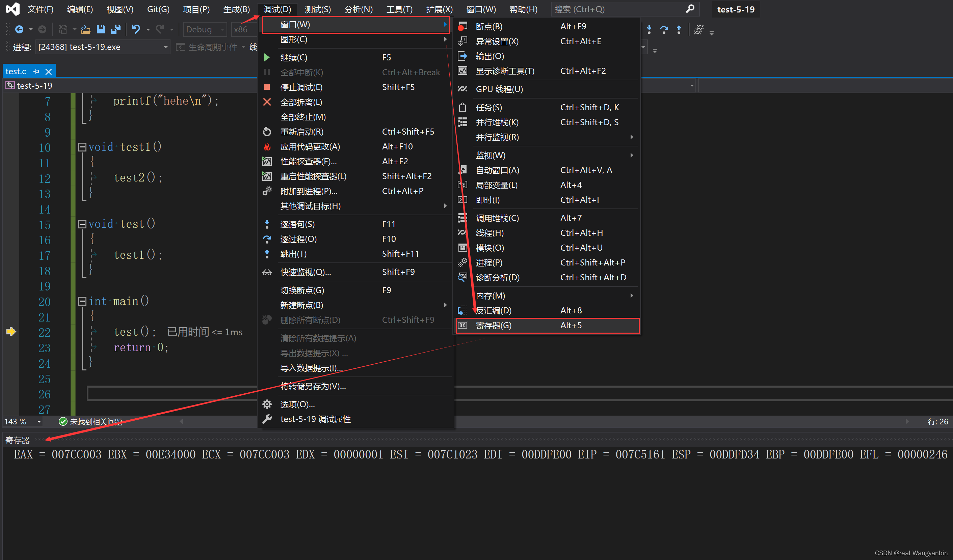The image size is (953, 560).
Task: Click the Apply Code Changes flame icon
Action: tap(267, 147)
